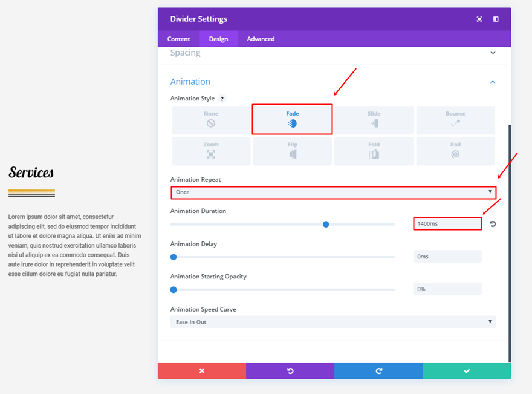
Task: Click the Animation Delay value field
Action: (x=447, y=257)
